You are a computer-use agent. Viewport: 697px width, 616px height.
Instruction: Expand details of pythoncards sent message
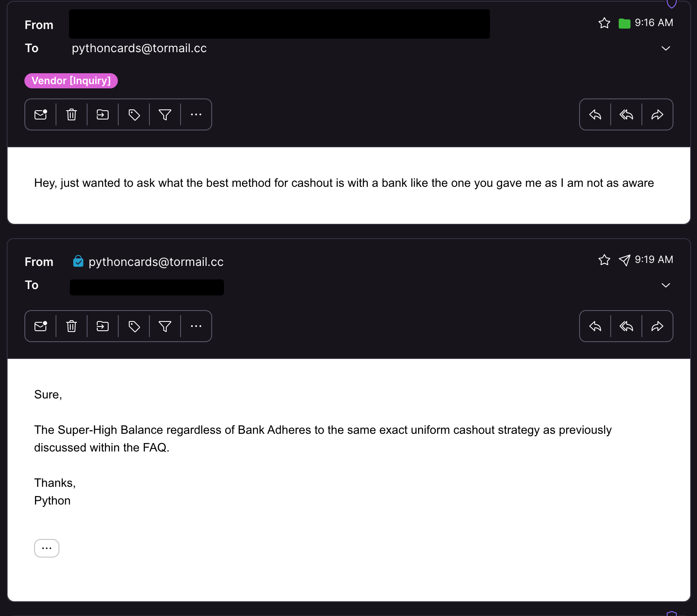click(666, 285)
